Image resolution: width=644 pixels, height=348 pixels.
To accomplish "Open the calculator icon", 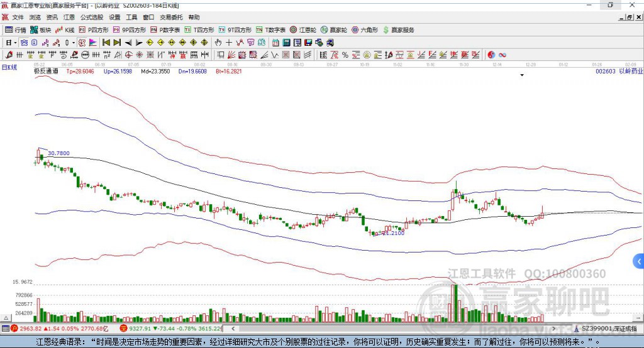I will tap(287, 43).
